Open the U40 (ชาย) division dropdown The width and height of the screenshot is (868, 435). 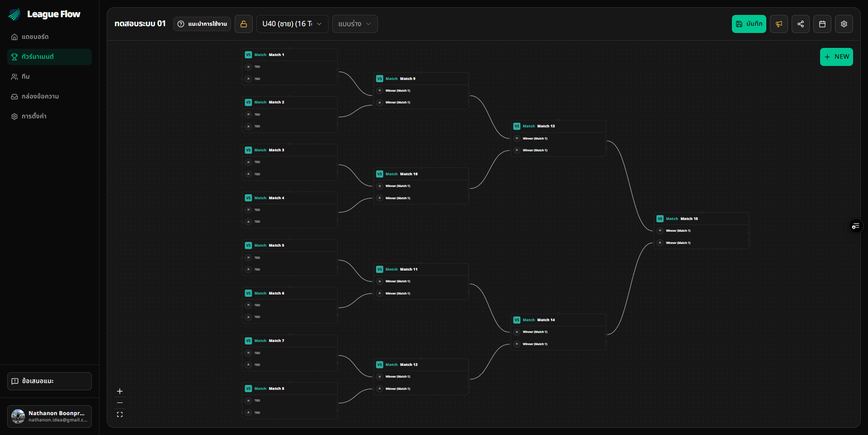point(292,24)
